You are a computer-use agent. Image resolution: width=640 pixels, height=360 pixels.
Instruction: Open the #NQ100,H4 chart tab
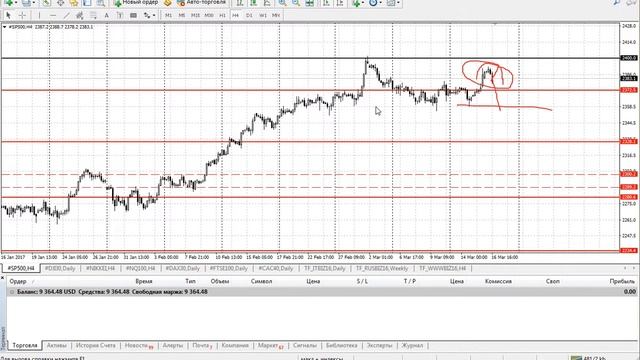coord(140,268)
